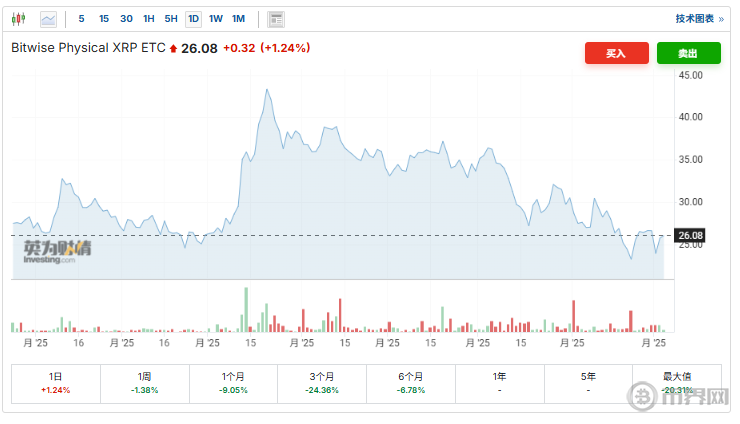Select the 5H interval
Screen dimensions: 740x424
coord(171,19)
